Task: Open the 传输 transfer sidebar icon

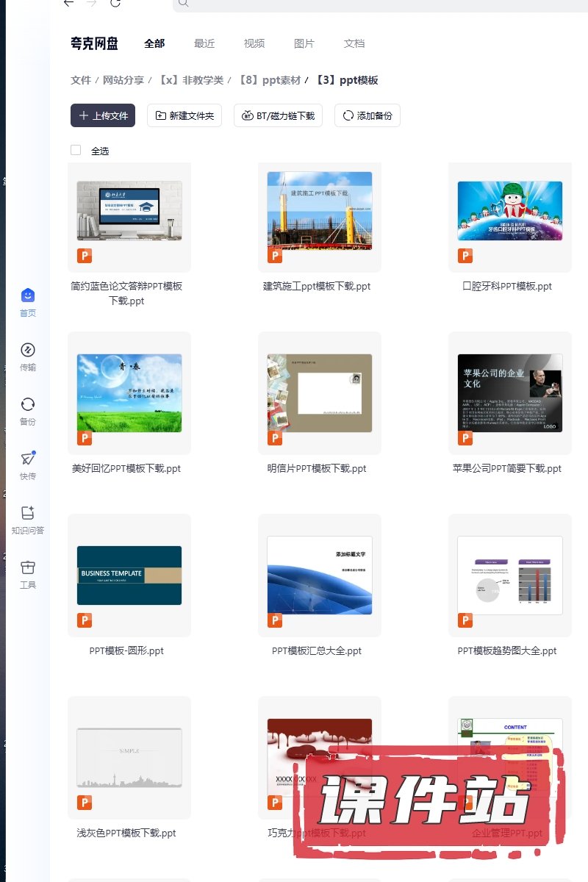Action: 27,351
